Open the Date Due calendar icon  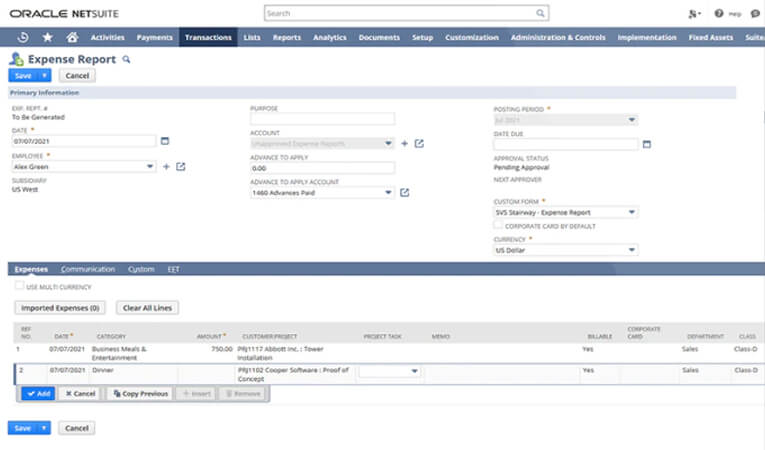(647, 144)
